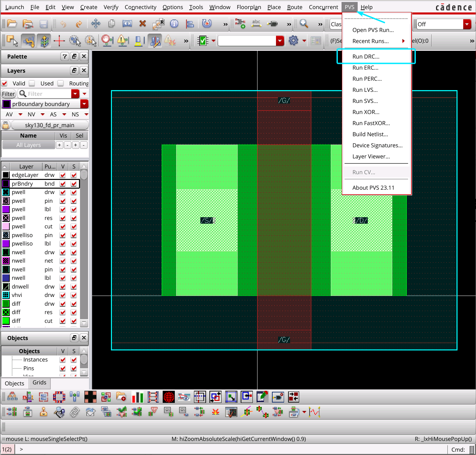The width and height of the screenshot is (476, 455).
Task: Expand the NV dropdown arrow
Action: click(x=43, y=114)
